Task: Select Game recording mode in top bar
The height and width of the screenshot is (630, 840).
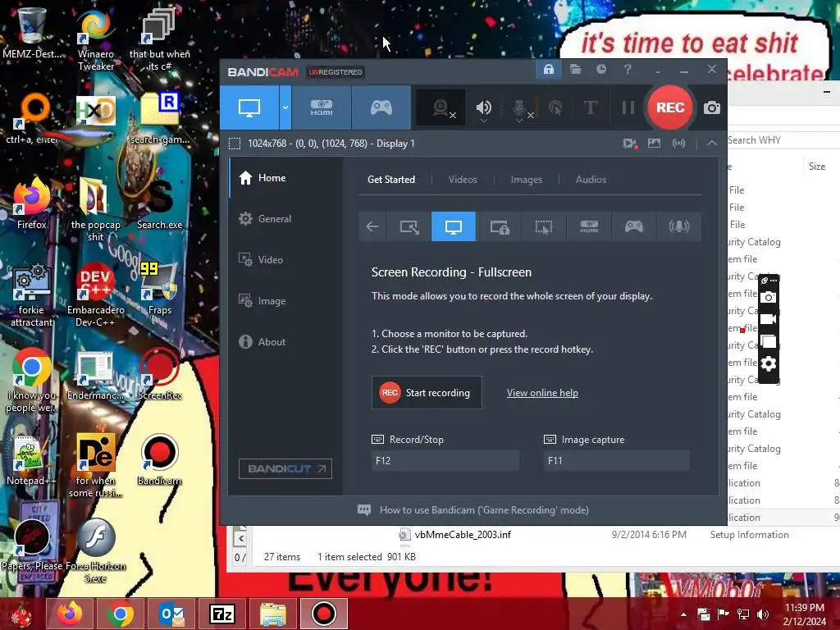Action: coord(381,107)
